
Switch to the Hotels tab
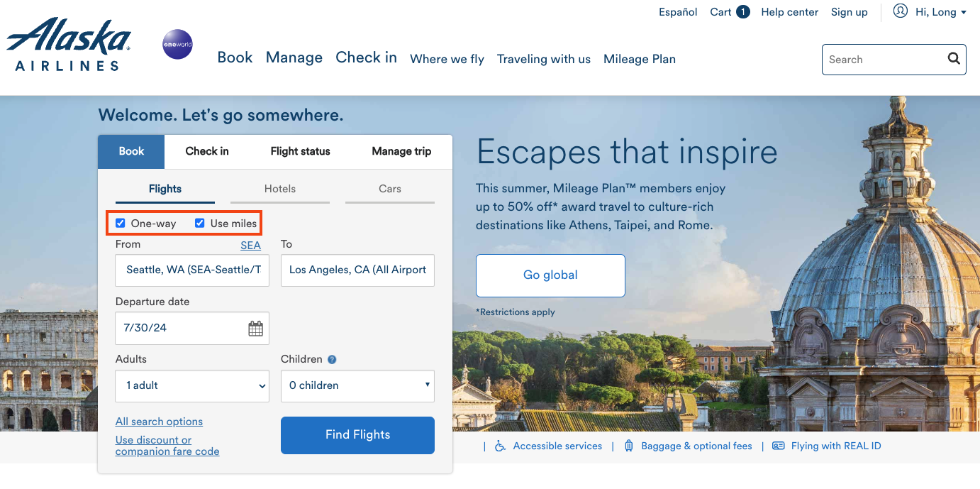point(279,189)
